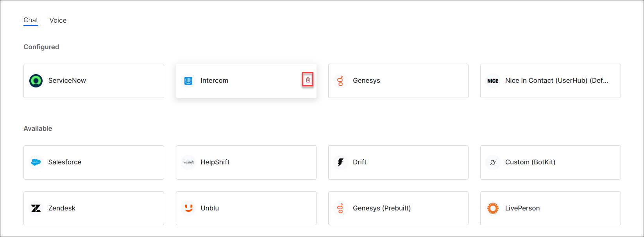Switch to the Voice tab
This screenshot has width=644, height=237.
point(58,20)
